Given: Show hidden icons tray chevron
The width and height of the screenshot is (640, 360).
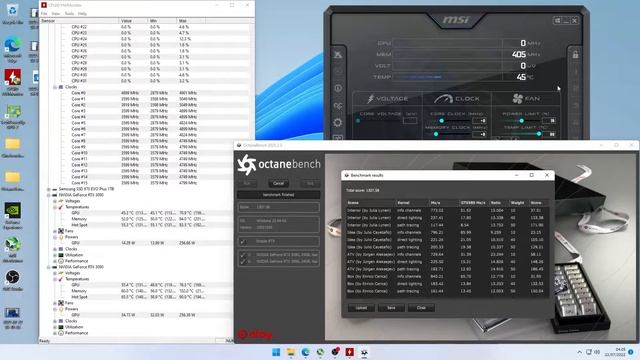Looking at the screenshot, I should (x=580, y=352).
